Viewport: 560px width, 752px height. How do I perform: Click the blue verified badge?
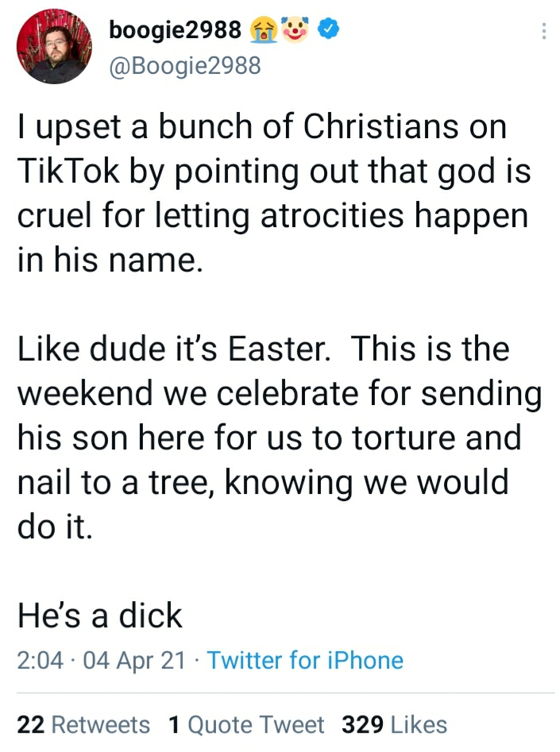[329, 30]
